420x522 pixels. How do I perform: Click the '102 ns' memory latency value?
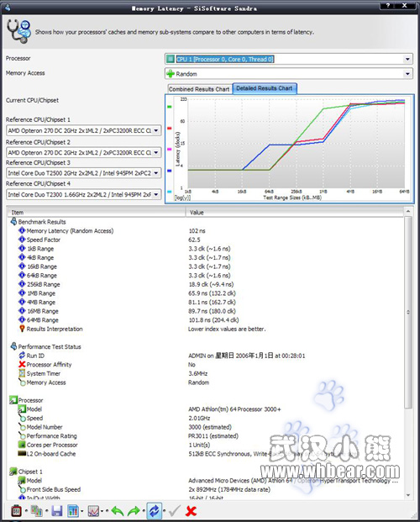click(x=197, y=230)
